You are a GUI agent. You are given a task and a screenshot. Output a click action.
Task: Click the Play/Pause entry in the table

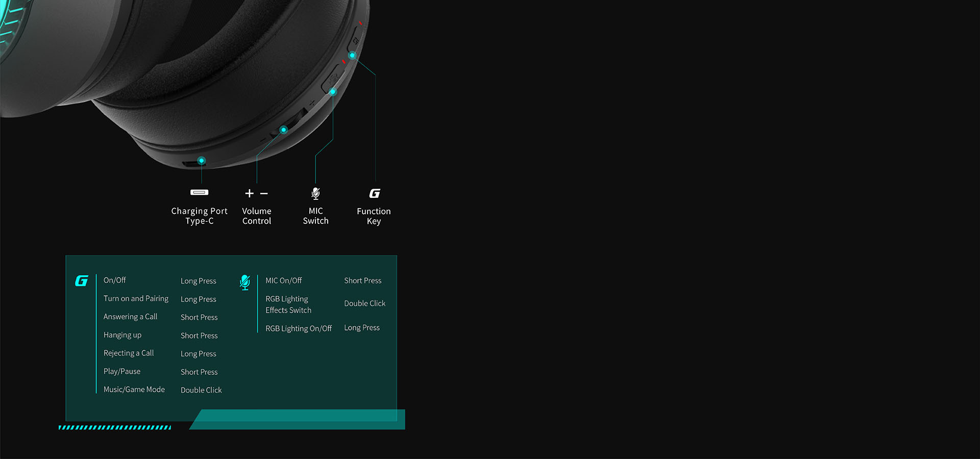click(x=122, y=371)
